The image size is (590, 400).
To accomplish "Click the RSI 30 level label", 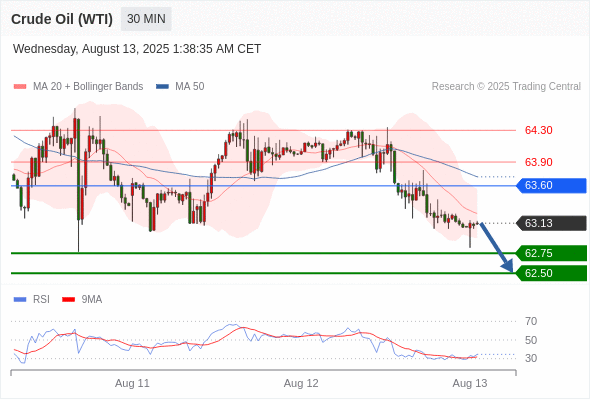I will [x=531, y=358].
